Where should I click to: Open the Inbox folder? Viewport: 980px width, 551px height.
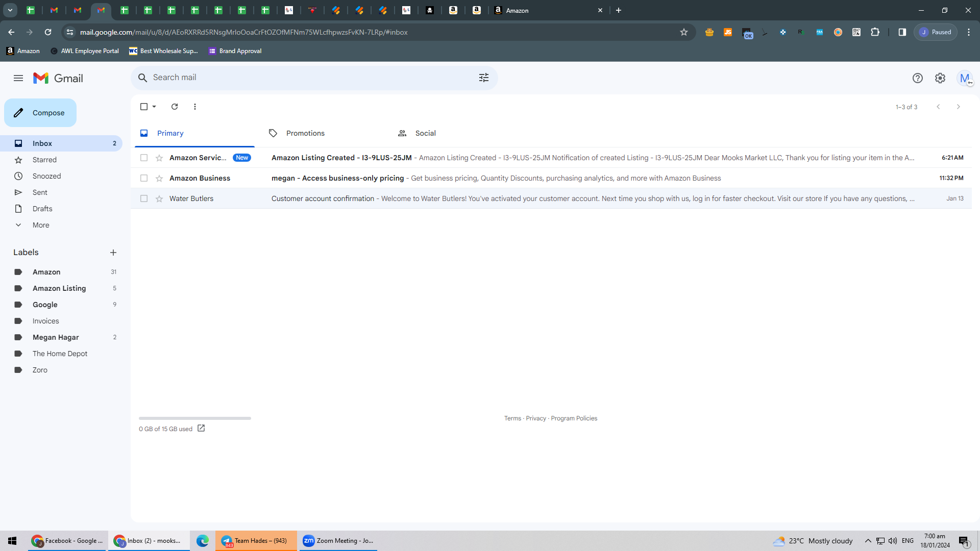coord(61,143)
